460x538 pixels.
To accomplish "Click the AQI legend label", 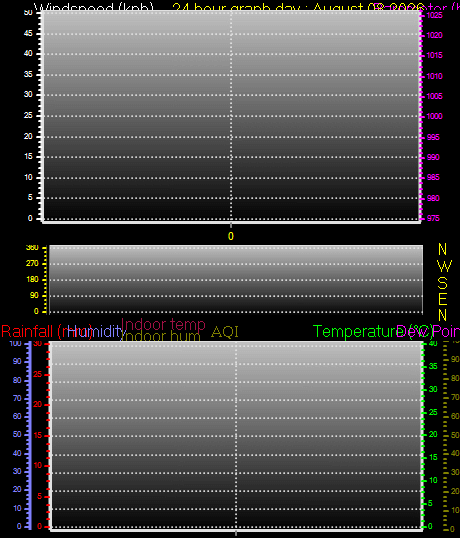I will pyautogui.click(x=225, y=332).
